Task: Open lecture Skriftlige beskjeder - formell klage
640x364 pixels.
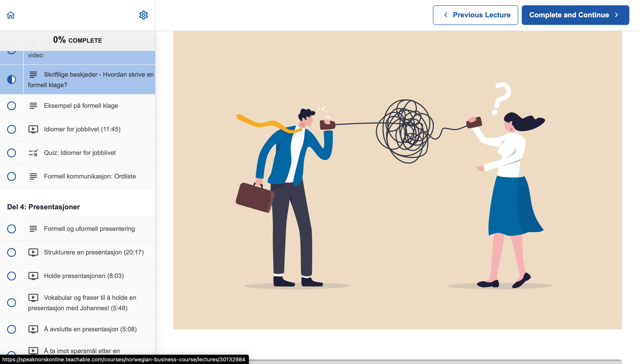Action: coord(78,80)
